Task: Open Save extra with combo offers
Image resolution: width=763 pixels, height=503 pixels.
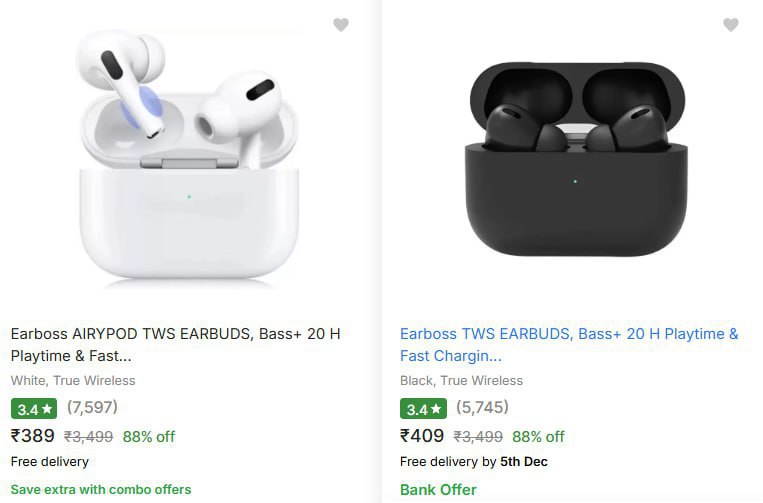Action: pos(101,490)
